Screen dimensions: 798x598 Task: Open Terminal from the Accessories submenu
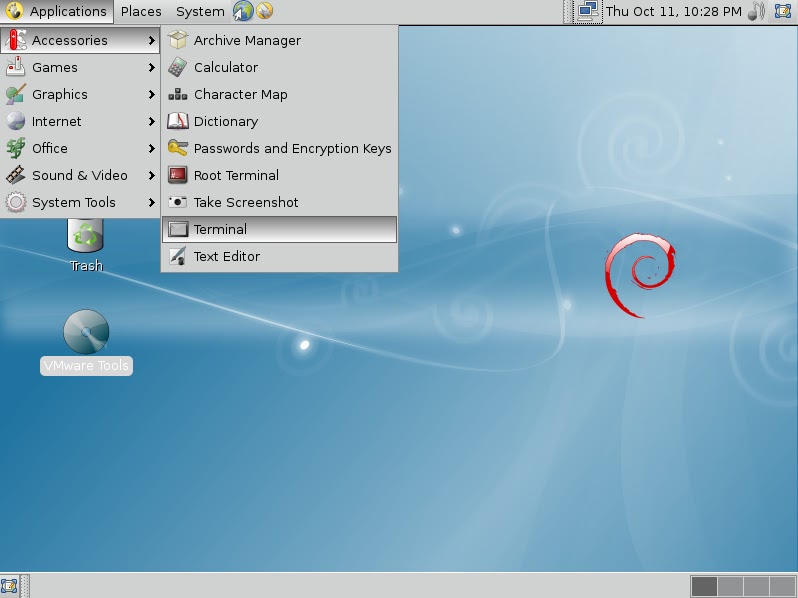(220, 229)
